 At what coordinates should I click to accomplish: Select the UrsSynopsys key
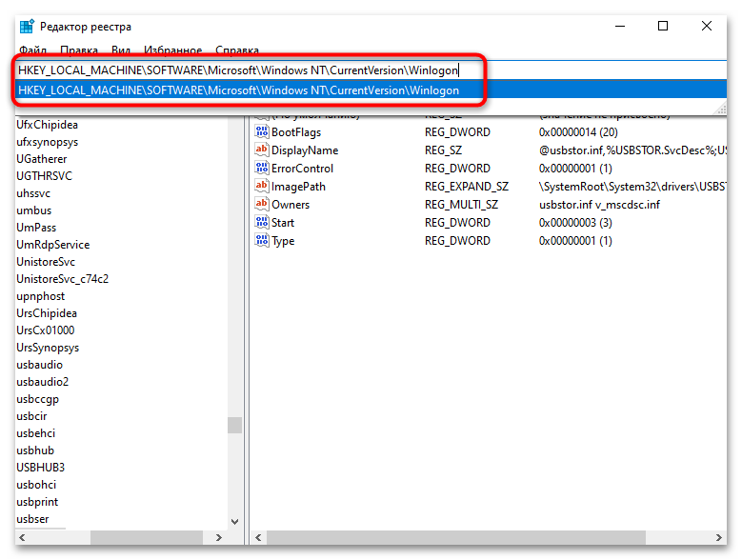[48, 348]
